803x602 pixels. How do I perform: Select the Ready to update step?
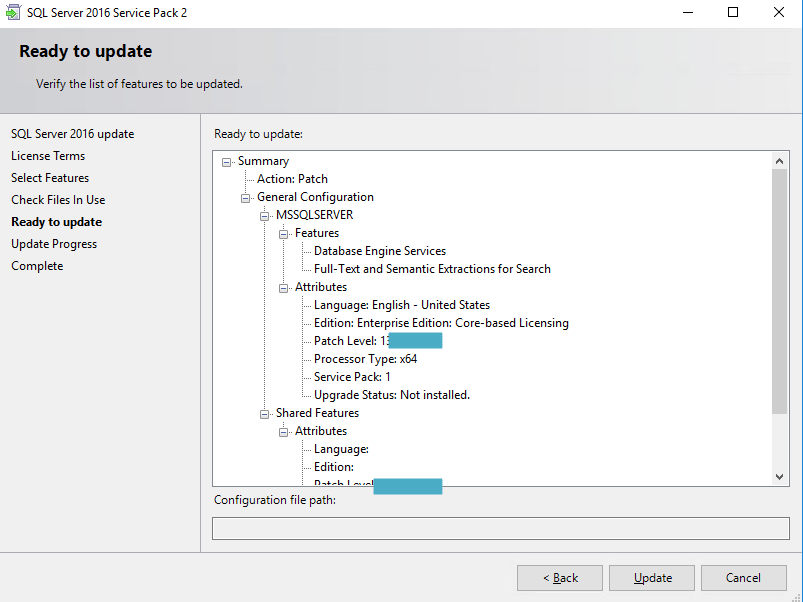coord(57,222)
